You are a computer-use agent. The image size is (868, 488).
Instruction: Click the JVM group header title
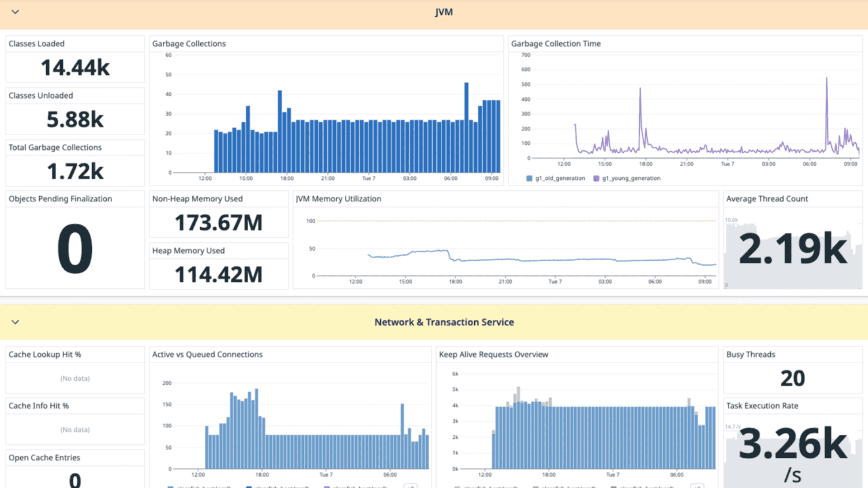coord(443,12)
